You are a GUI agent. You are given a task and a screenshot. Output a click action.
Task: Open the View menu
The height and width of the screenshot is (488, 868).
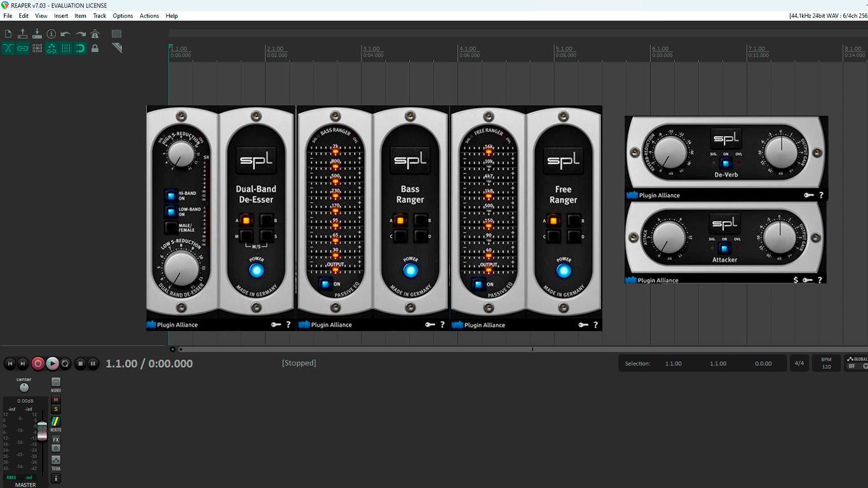[x=41, y=16]
